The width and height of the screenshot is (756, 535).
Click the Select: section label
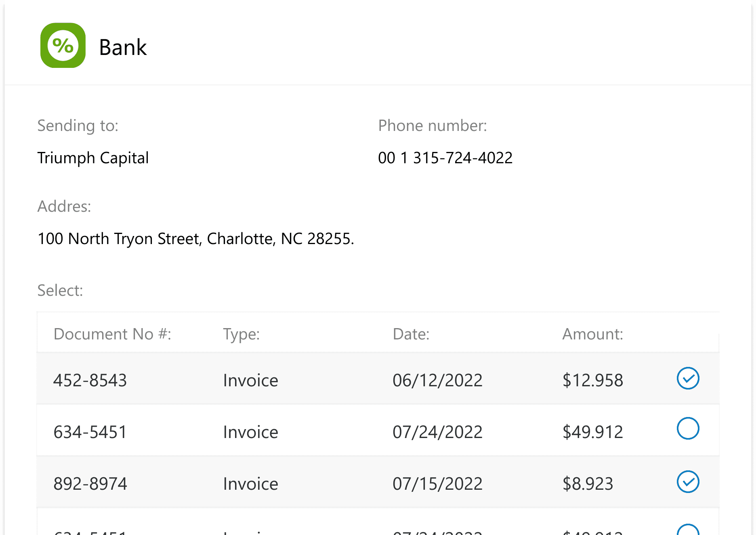[60, 290]
